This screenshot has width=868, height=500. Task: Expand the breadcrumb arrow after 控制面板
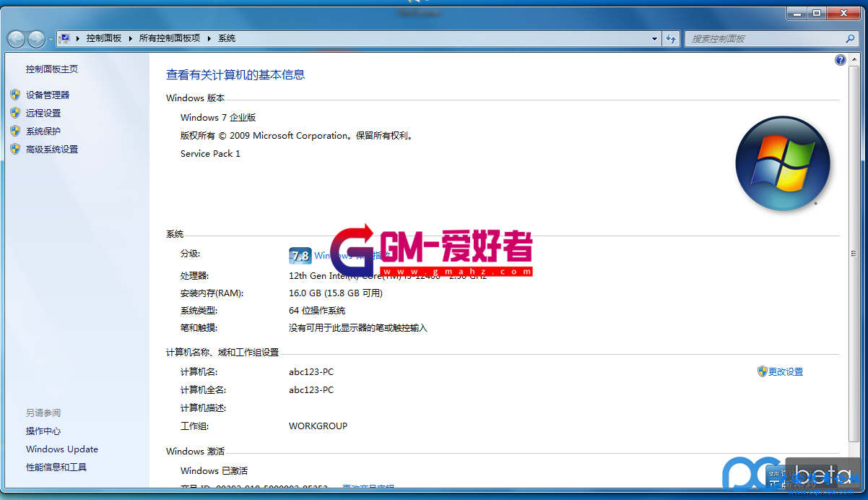(x=131, y=38)
